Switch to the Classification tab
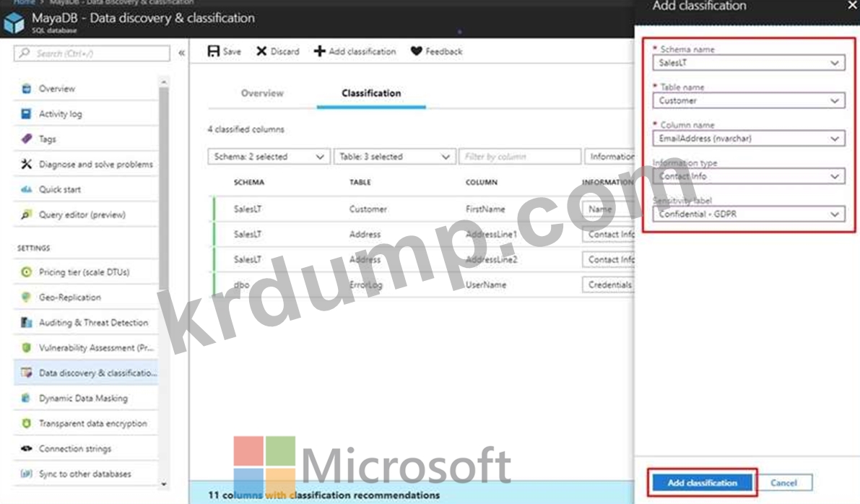Screen dimensions: 860x504 [x=371, y=93]
